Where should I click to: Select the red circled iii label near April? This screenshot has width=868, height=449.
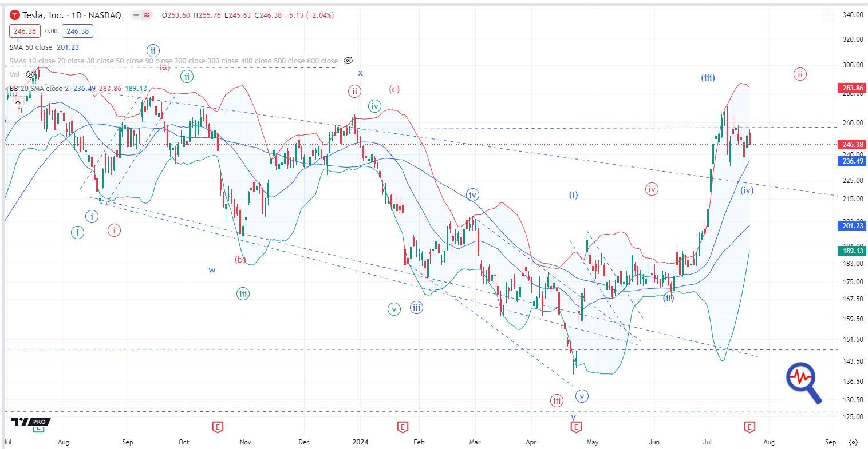click(x=557, y=400)
